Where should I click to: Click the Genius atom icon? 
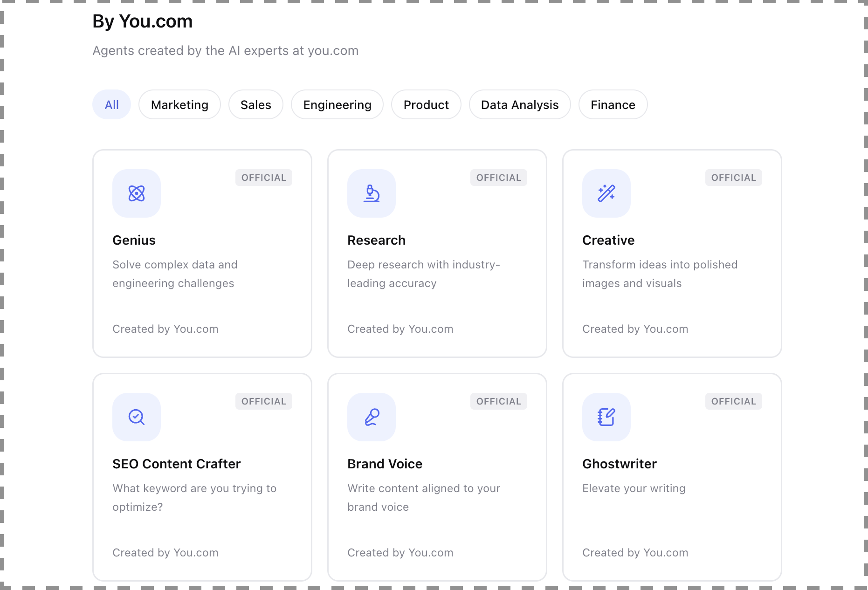tap(137, 193)
